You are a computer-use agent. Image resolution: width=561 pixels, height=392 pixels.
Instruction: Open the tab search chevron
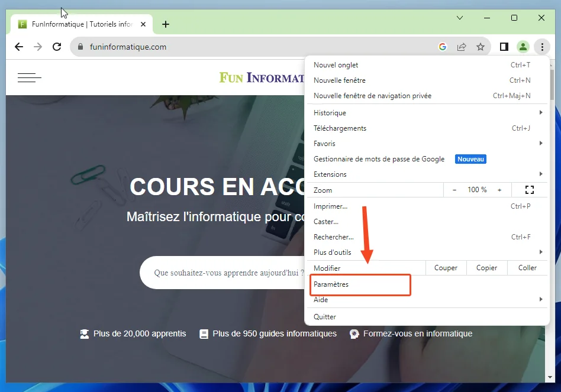[460, 18]
